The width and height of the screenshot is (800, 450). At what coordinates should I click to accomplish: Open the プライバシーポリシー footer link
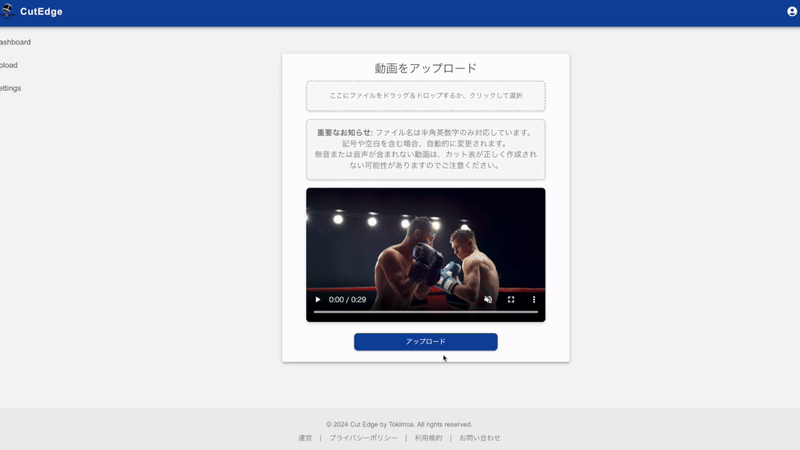363,438
